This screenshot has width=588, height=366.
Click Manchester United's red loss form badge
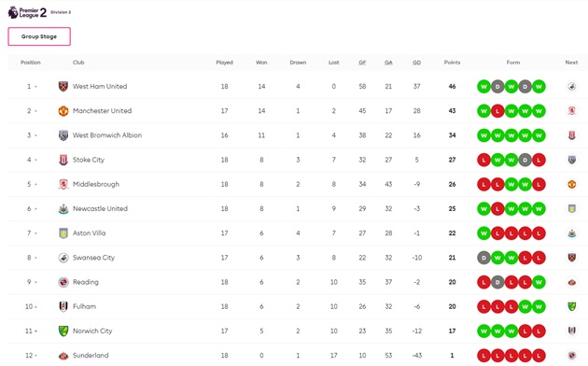[497, 111]
